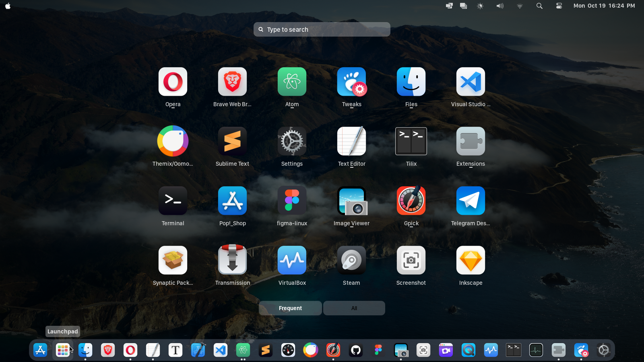Open the dashboard gauge icon in dock
The width and height of the screenshot is (644, 362).
click(288, 350)
